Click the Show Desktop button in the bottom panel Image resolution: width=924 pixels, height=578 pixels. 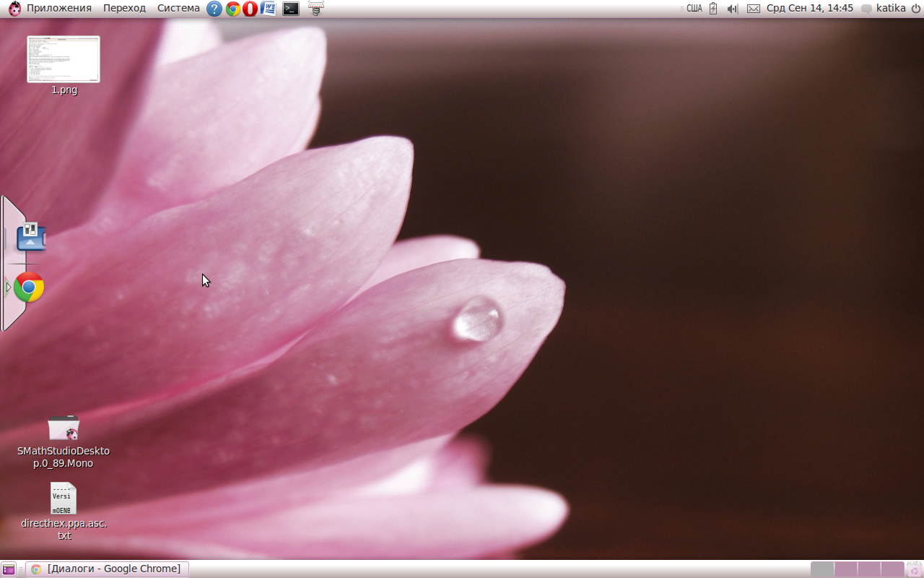(x=9, y=569)
